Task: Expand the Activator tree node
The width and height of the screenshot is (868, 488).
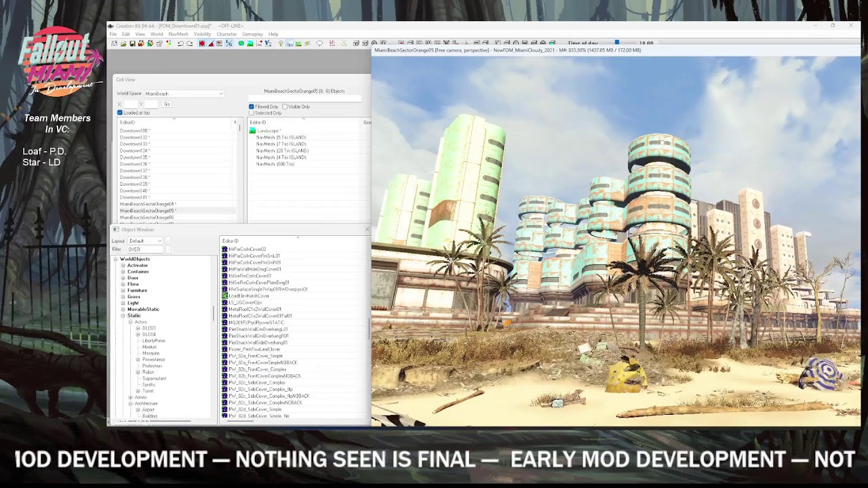Action: pyautogui.click(x=123, y=266)
